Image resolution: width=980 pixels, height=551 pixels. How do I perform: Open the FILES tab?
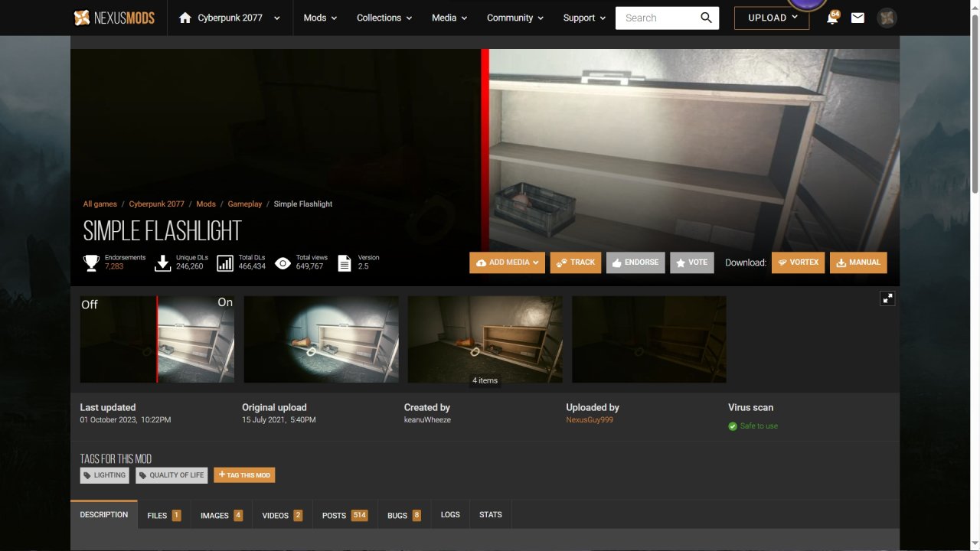(x=164, y=516)
